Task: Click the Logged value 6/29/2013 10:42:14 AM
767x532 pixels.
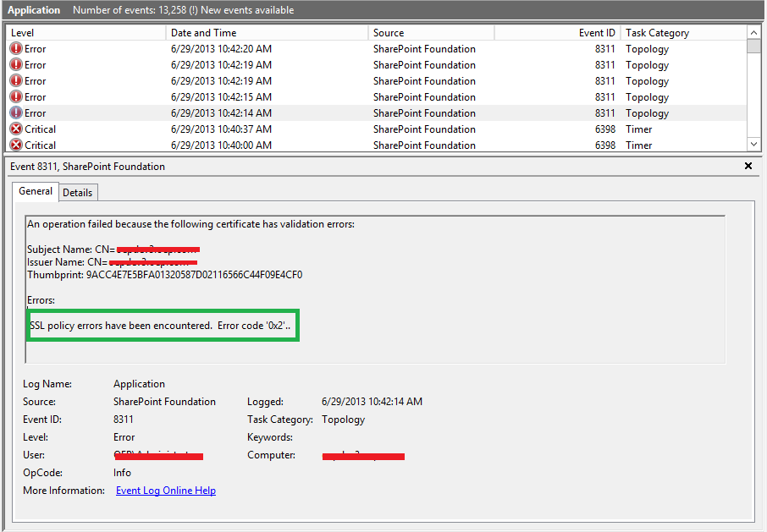Action: tap(372, 402)
